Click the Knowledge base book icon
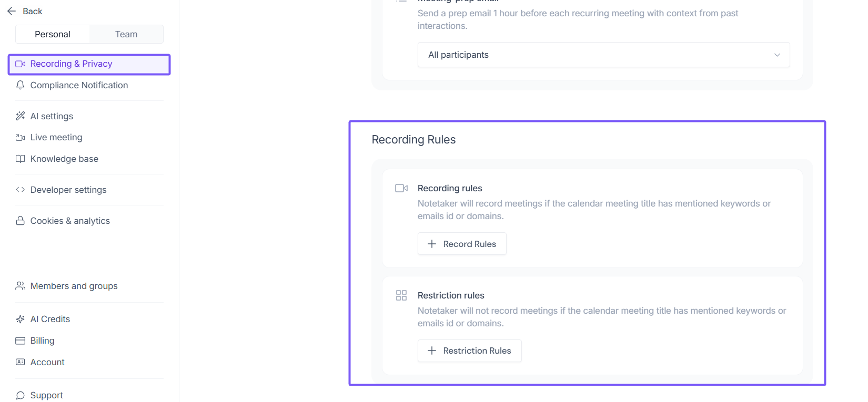Screen dimensions: 868x402 [x=21, y=159]
